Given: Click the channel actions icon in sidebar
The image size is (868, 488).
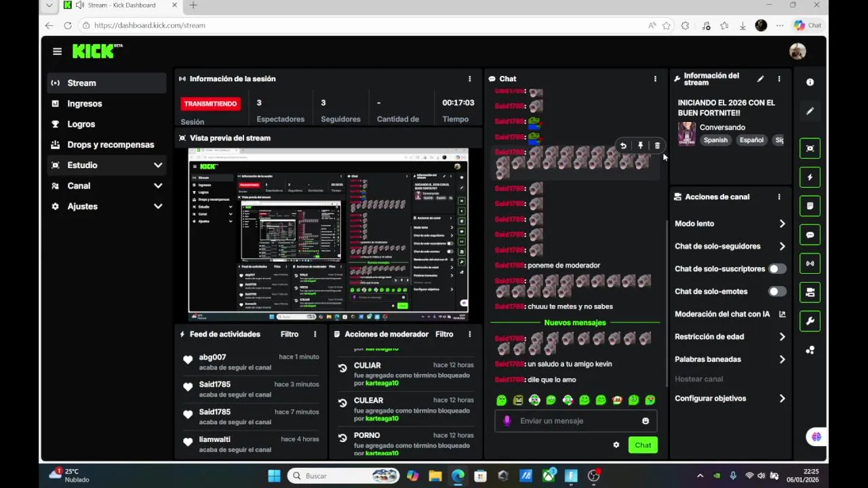Looking at the screenshot, I should [810, 292].
